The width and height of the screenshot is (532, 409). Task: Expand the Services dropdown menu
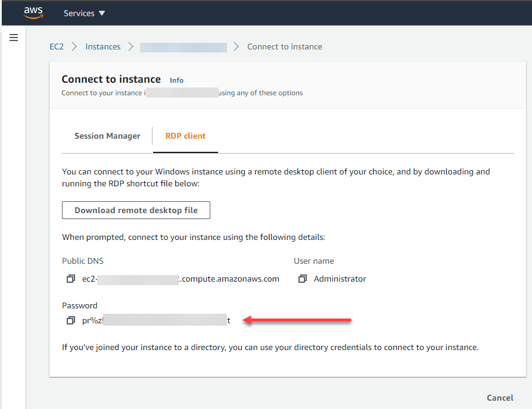(x=84, y=13)
